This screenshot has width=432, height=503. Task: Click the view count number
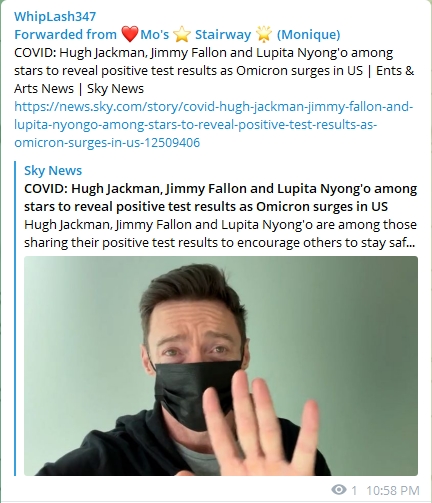[354, 490]
